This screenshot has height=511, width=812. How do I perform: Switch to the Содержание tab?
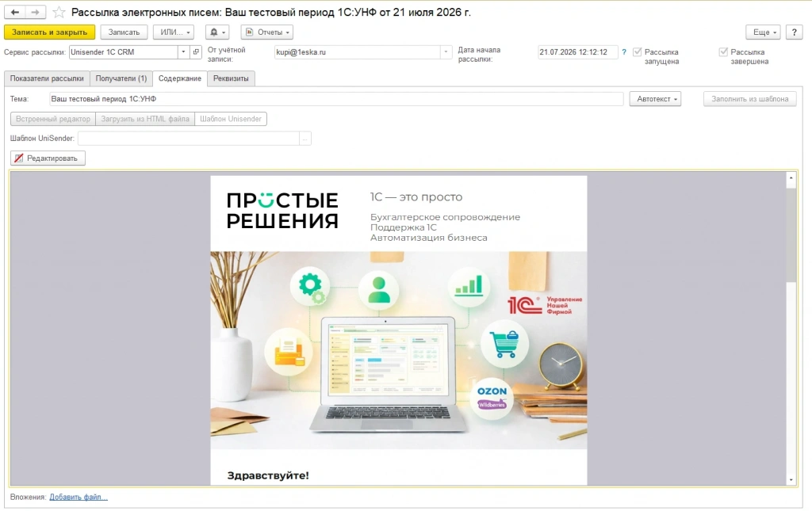[180, 78]
